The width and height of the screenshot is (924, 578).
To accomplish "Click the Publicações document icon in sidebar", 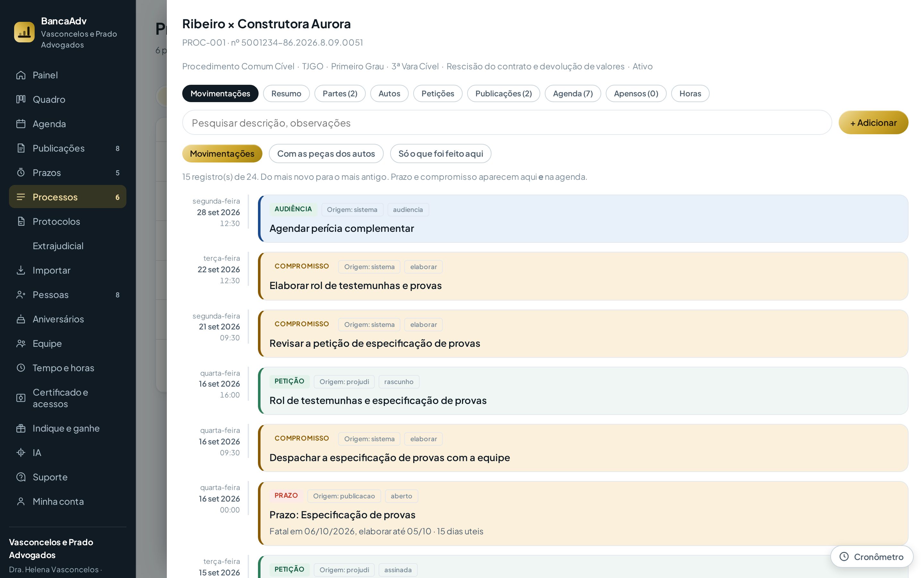I will click(21, 148).
